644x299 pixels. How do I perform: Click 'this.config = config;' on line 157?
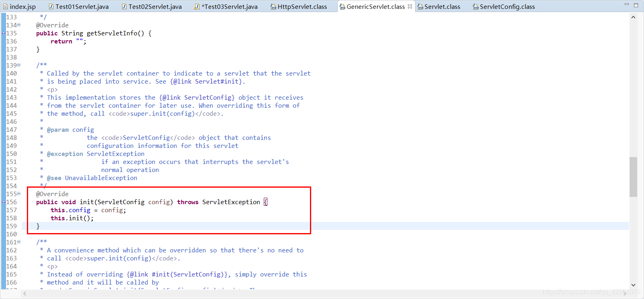point(88,210)
